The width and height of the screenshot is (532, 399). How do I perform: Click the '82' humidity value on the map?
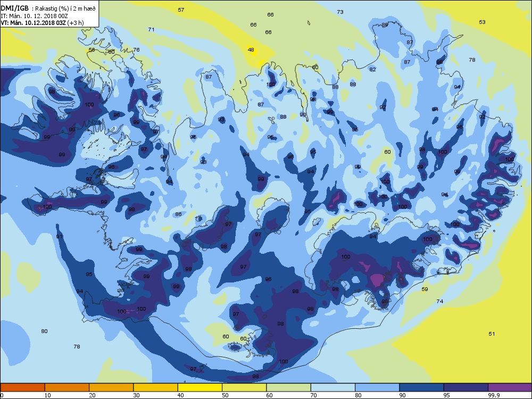(x=373, y=69)
